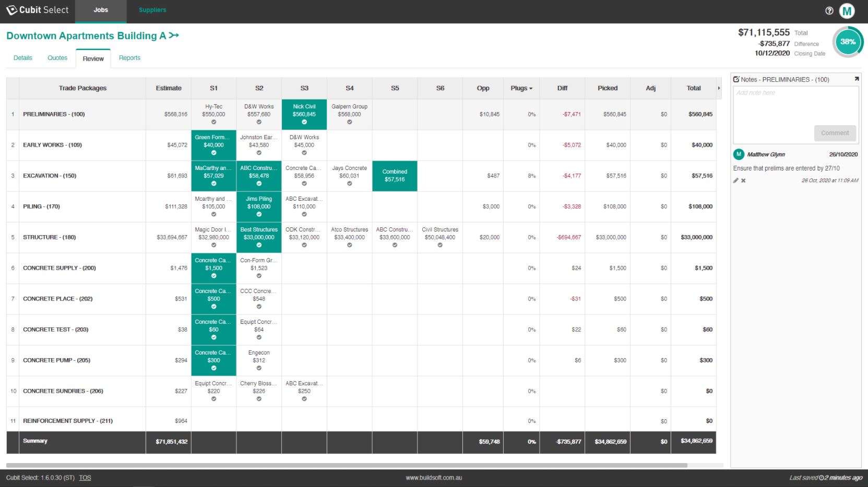Click the table columns scroll-right arrow
Screen dimensions: 868x487
[719, 88]
